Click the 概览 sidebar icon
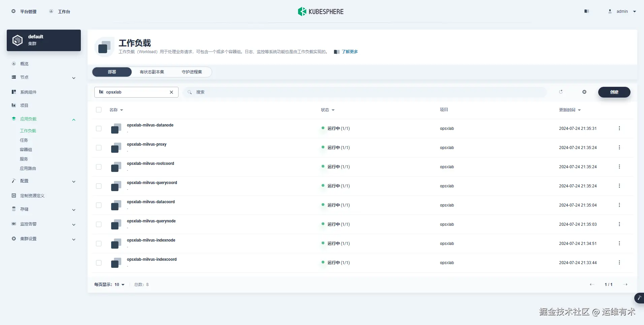The width and height of the screenshot is (644, 325). tap(13, 64)
